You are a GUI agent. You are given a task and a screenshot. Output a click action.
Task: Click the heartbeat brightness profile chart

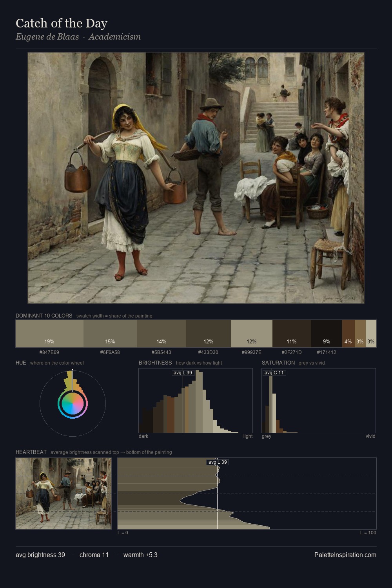click(x=247, y=494)
